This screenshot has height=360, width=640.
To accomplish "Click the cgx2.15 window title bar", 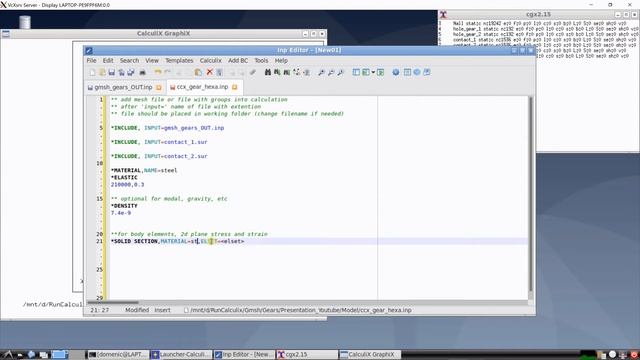I will click(x=538, y=14).
